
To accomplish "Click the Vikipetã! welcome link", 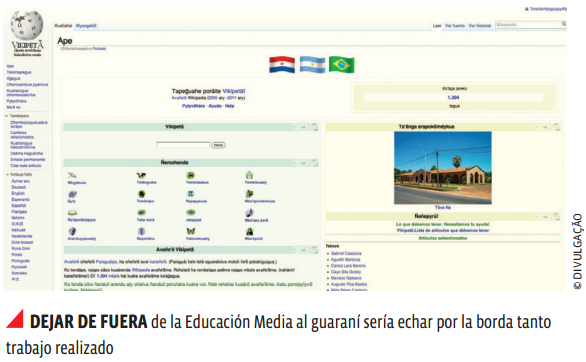I will coord(234,91).
